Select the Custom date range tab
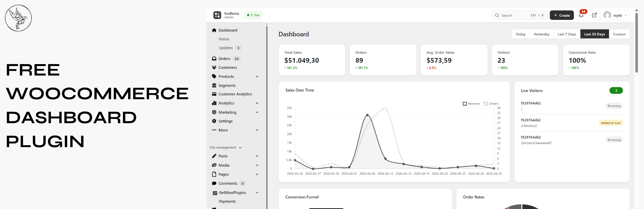This screenshot has width=644, height=209. (619, 34)
